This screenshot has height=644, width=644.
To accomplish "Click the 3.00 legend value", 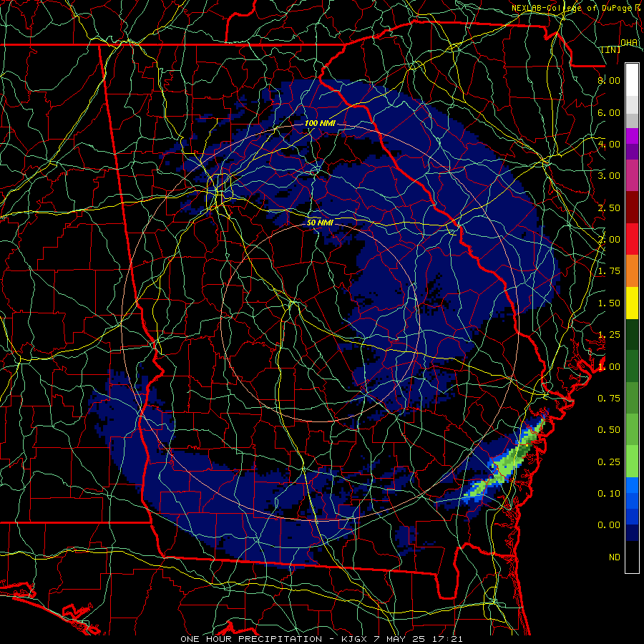I will coord(609,176).
